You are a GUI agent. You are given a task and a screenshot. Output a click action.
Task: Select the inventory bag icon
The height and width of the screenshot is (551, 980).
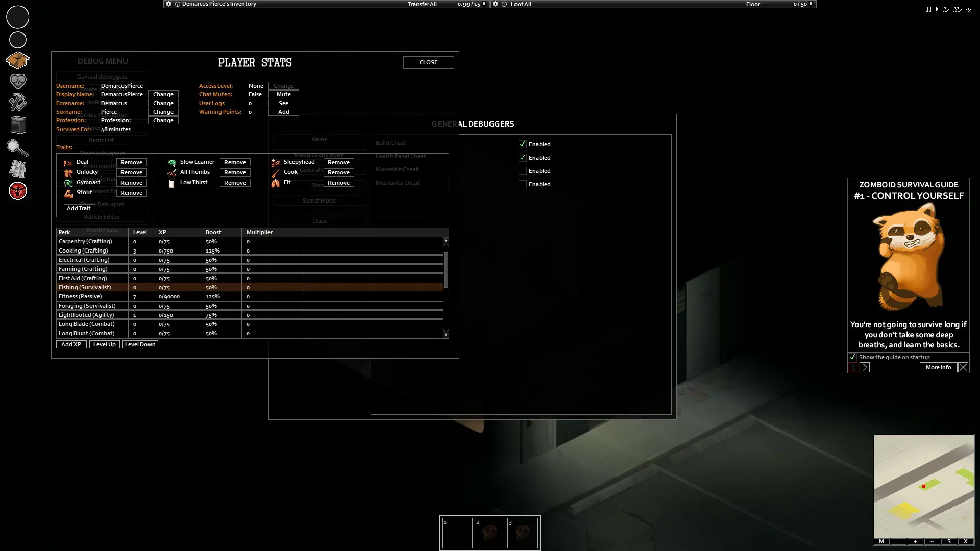(17, 60)
